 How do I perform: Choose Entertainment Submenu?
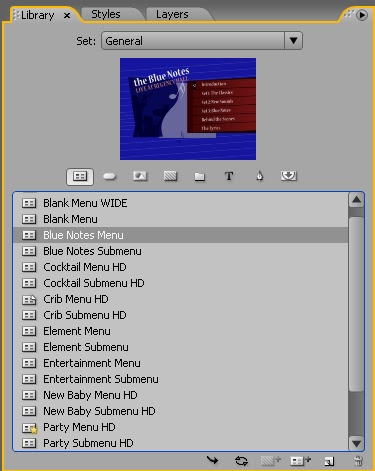coord(181,379)
